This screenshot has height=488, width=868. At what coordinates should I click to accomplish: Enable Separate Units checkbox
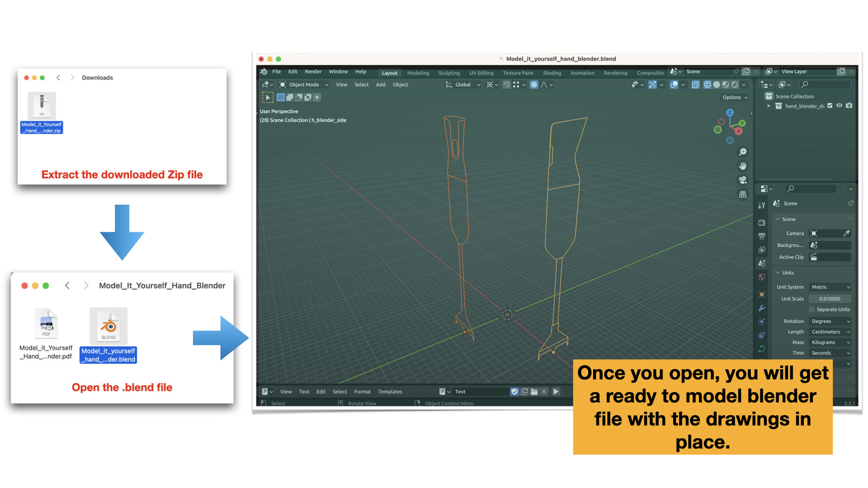pyautogui.click(x=812, y=310)
